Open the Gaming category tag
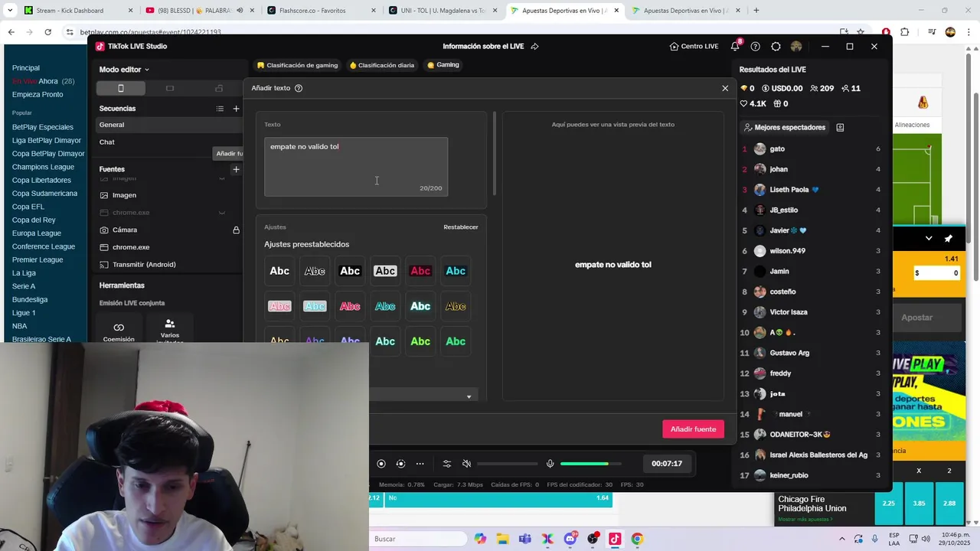Screen dimensions: 980x551 (443, 65)
